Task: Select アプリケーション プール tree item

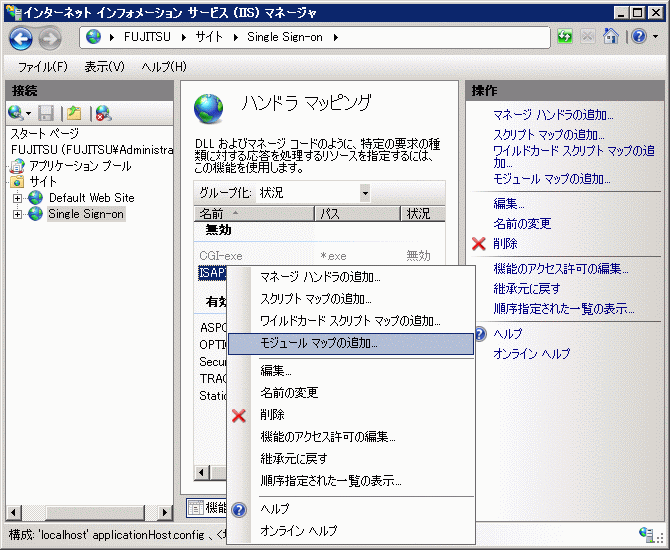Action: (x=80, y=166)
